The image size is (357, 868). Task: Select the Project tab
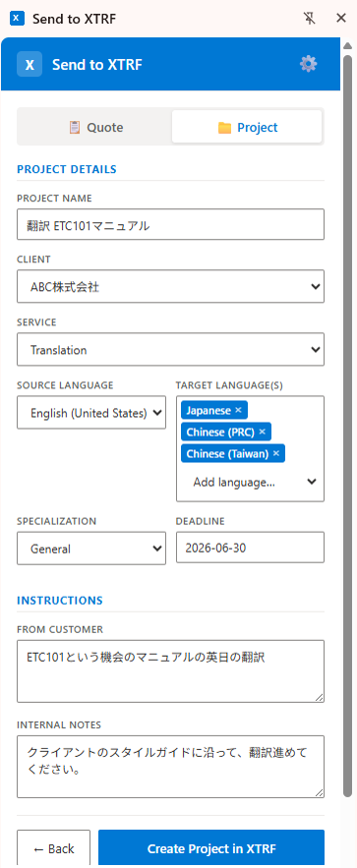point(247,128)
